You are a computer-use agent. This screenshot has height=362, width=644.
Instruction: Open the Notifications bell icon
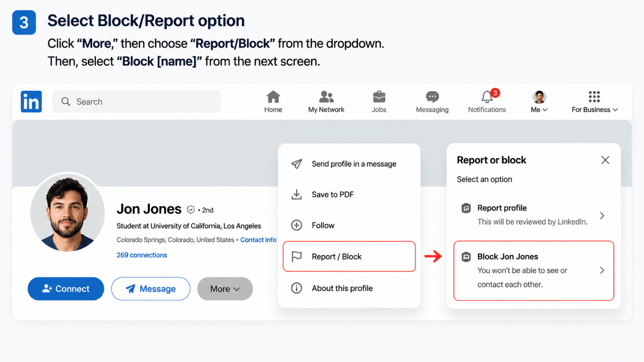click(487, 97)
